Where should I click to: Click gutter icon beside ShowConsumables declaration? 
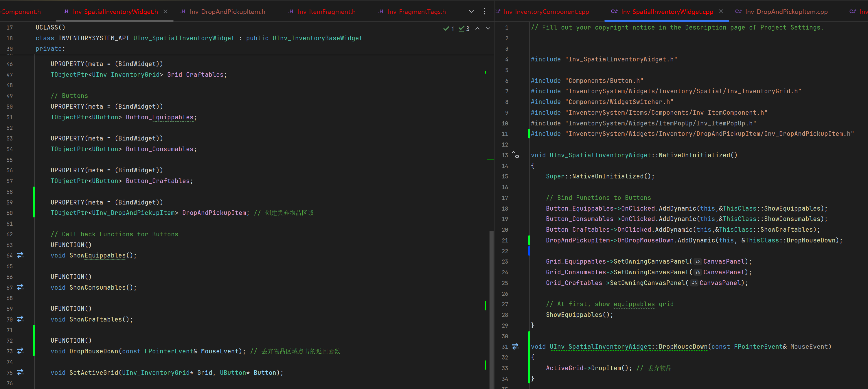point(20,287)
